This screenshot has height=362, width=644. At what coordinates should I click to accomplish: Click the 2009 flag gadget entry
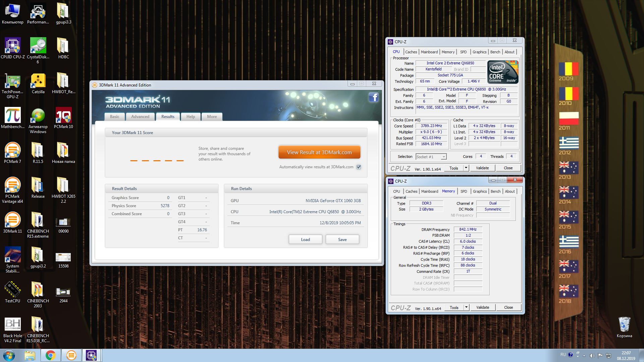(568, 71)
